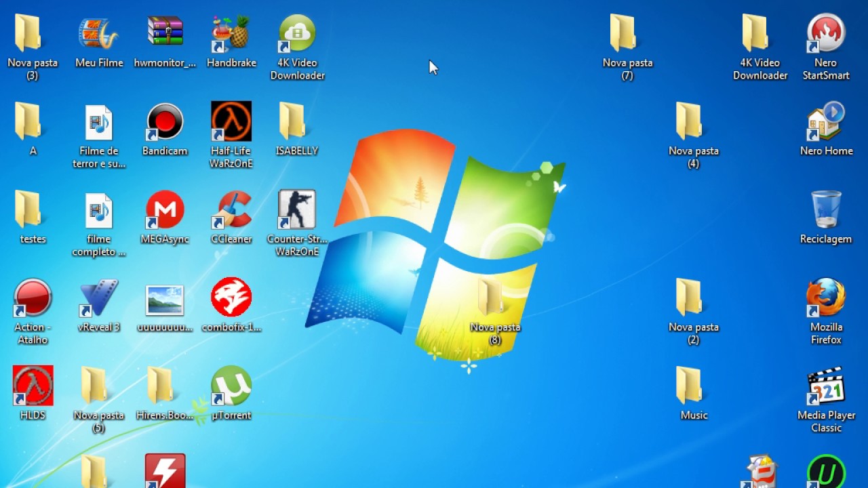This screenshot has width=868, height=488.
Task: Start Bandicam screen recorder
Action: 165,122
